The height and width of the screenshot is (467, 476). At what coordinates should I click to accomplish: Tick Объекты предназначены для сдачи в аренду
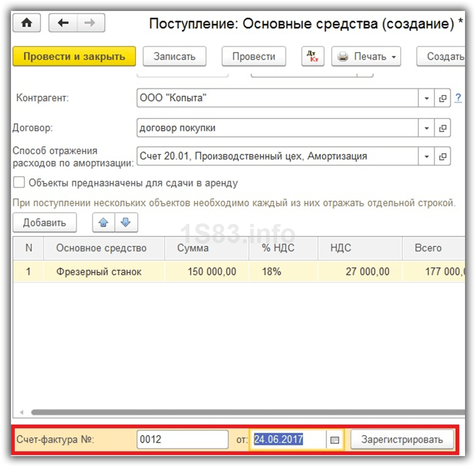(19, 183)
